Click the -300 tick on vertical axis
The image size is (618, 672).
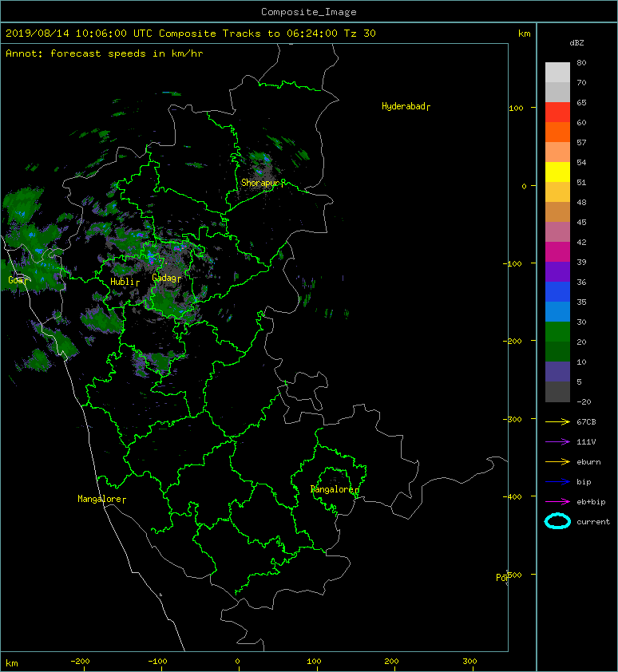coord(512,419)
